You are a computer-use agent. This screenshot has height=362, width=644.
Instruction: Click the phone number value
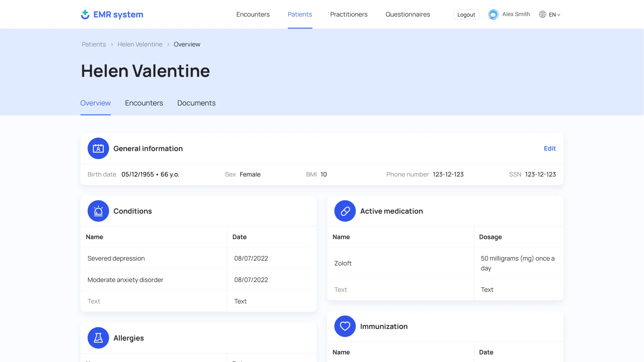coord(448,175)
